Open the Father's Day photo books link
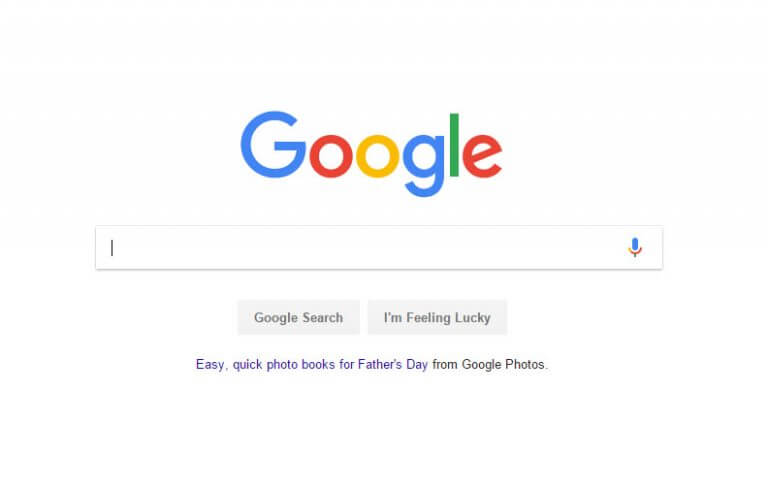 coord(312,365)
